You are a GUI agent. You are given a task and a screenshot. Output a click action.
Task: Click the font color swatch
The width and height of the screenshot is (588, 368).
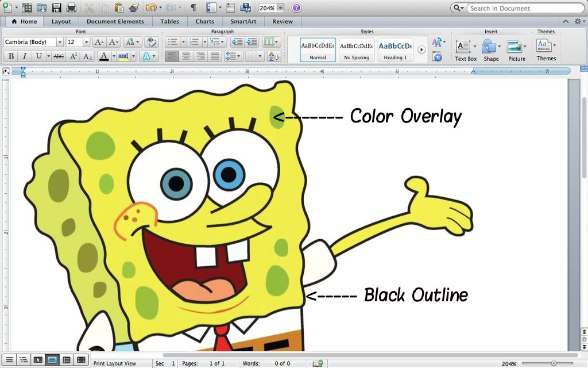tap(104, 56)
